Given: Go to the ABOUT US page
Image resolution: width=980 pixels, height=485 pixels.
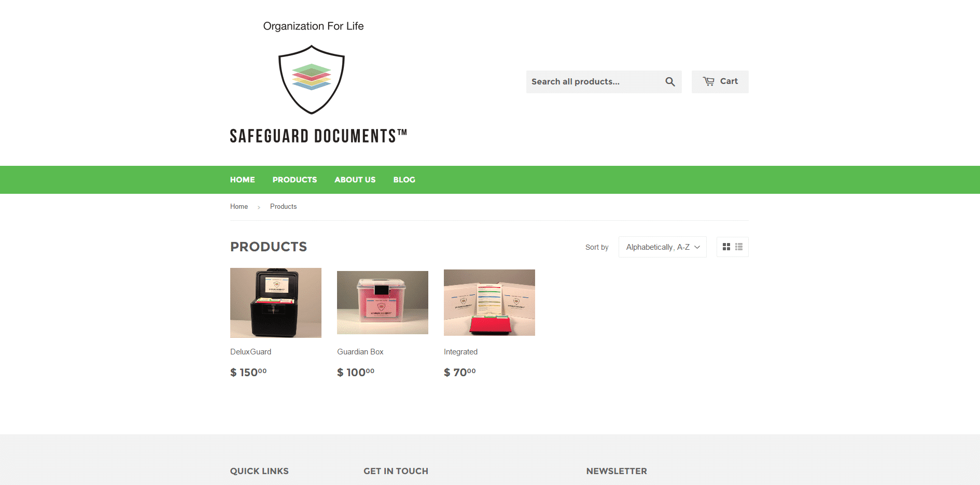Looking at the screenshot, I should tap(355, 180).
